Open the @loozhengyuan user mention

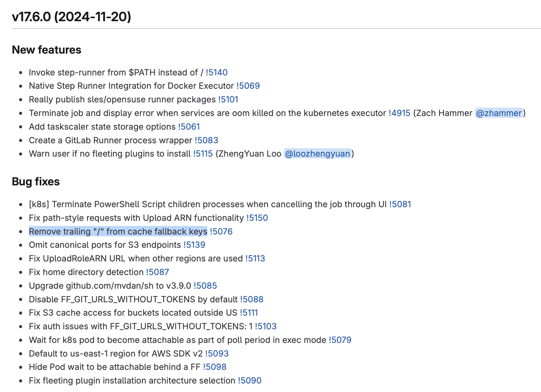[317, 154]
